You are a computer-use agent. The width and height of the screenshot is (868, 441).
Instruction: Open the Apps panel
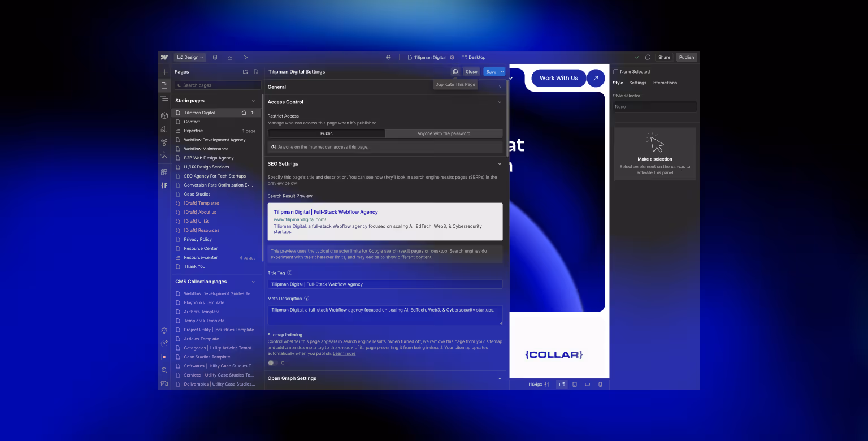[x=164, y=172]
